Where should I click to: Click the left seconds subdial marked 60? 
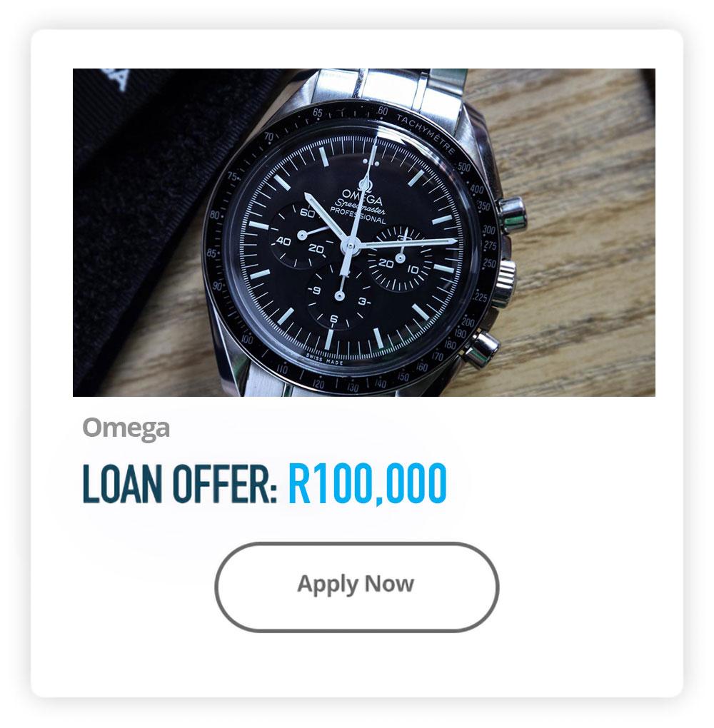302,235
